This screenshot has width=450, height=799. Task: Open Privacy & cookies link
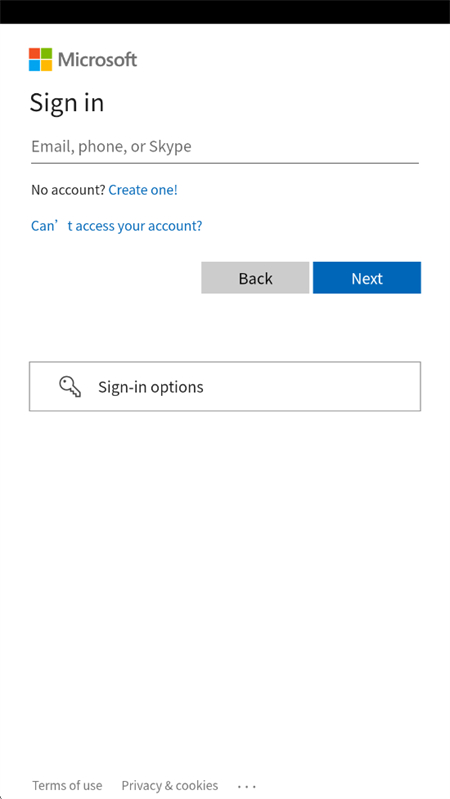pos(170,786)
